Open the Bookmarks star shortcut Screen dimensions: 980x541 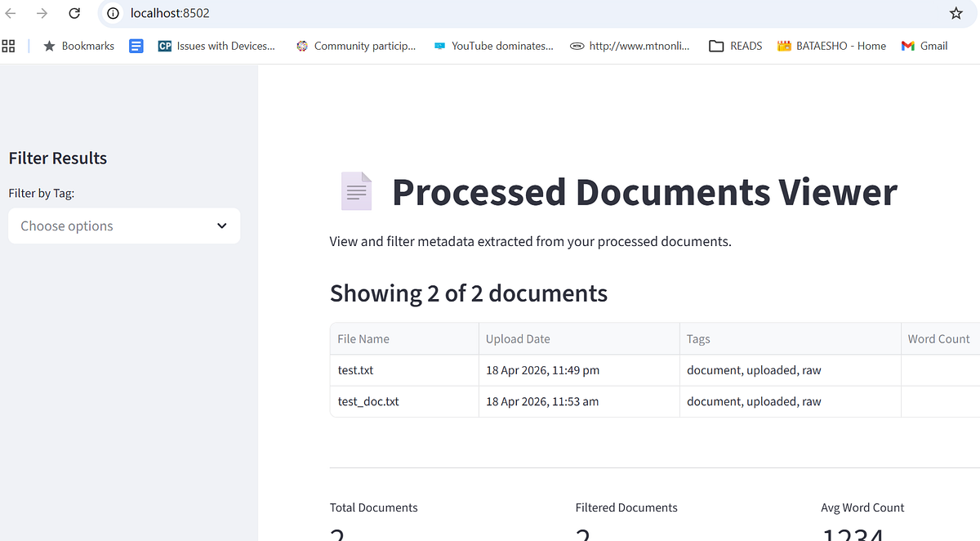[79, 46]
